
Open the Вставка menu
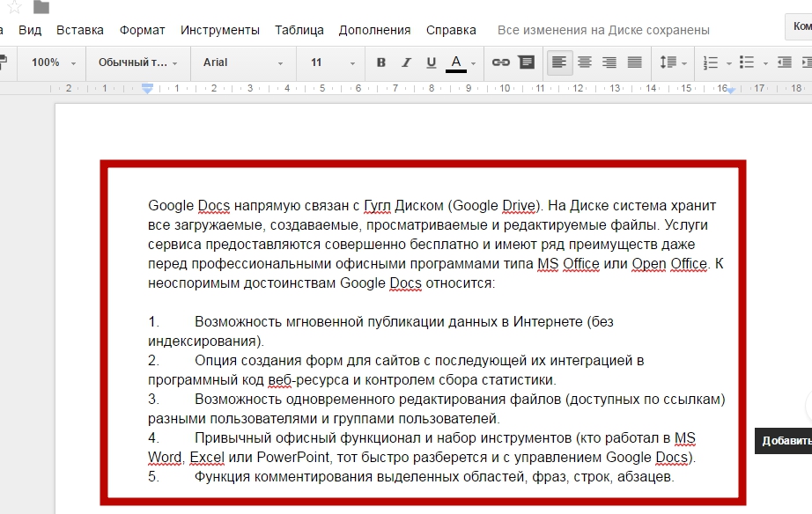[x=80, y=30]
